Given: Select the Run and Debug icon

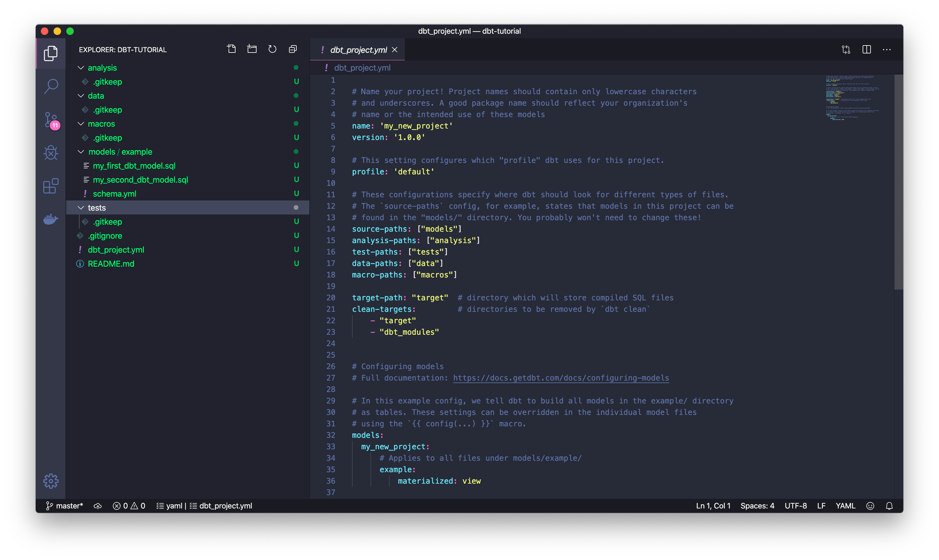Looking at the screenshot, I should 51,152.
